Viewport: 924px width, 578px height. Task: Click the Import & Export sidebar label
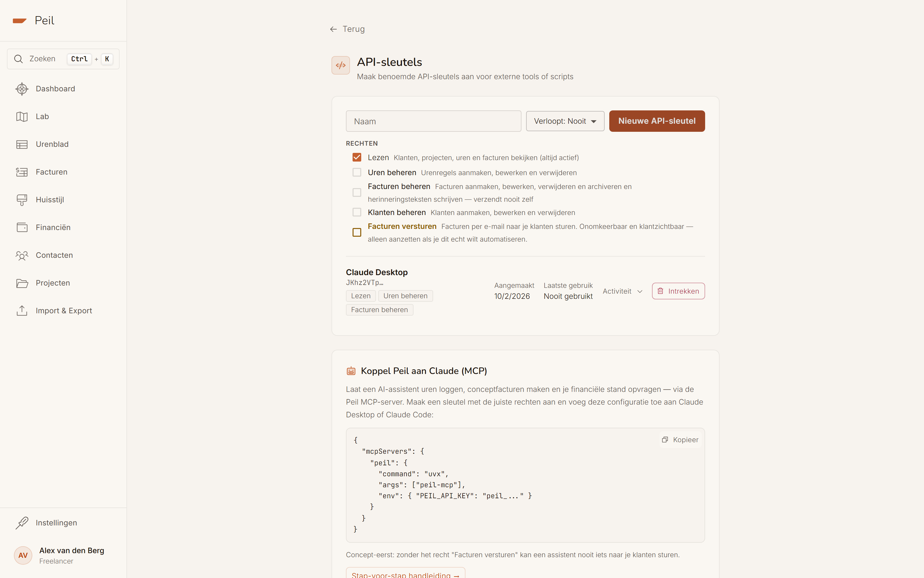click(x=64, y=311)
